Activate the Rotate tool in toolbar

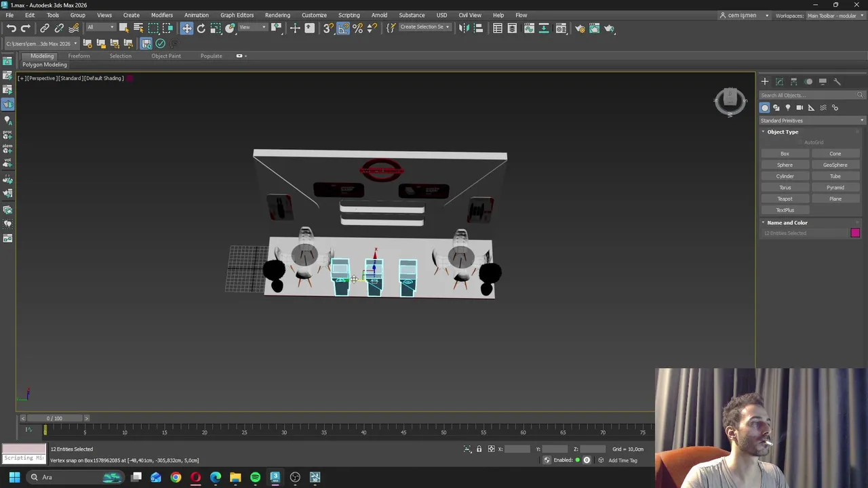(x=201, y=28)
